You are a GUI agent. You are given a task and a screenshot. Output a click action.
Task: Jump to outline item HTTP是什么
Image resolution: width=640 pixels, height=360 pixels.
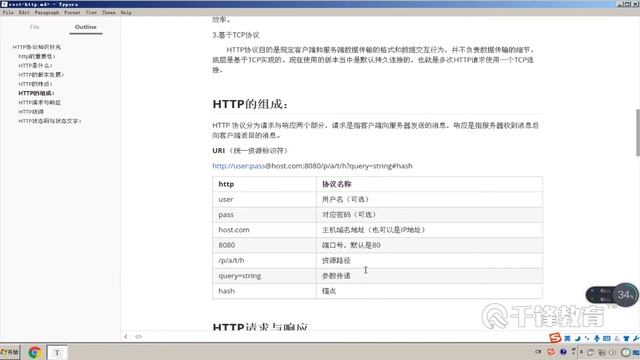click(35, 65)
